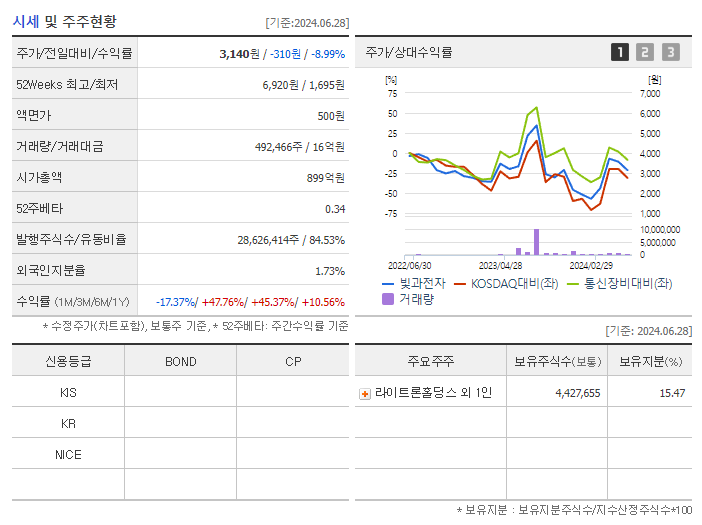Click the CP column header
Screen dimensions: 702x525
click(x=293, y=361)
